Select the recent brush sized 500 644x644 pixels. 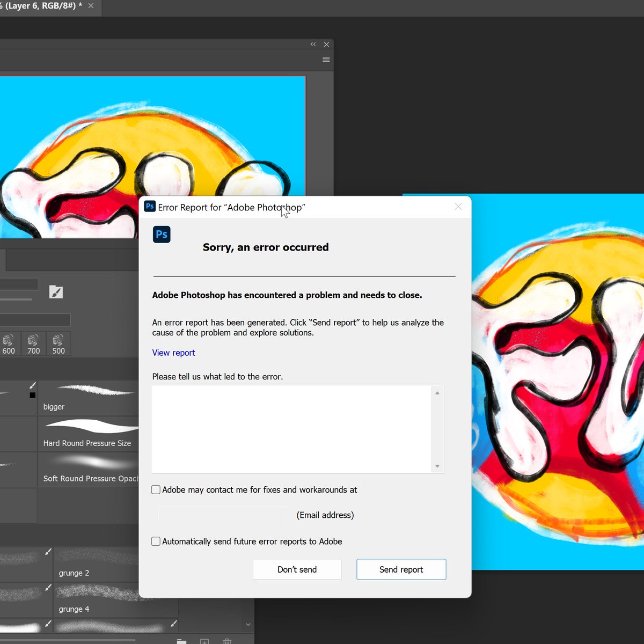pyautogui.click(x=58, y=344)
